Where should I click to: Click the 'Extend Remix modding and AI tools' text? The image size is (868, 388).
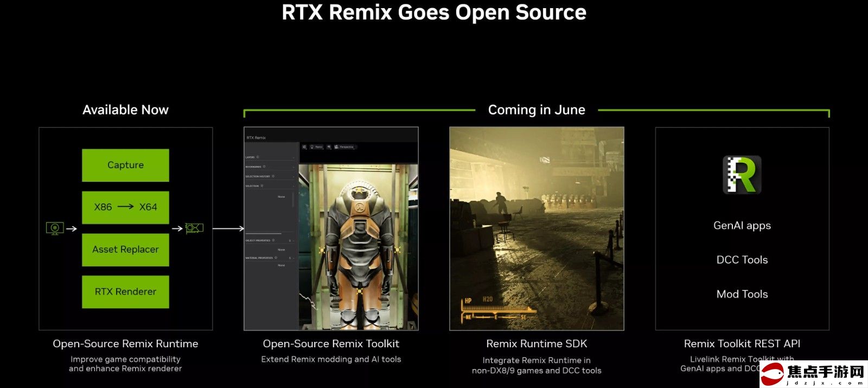pyautogui.click(x=331, y=359)
